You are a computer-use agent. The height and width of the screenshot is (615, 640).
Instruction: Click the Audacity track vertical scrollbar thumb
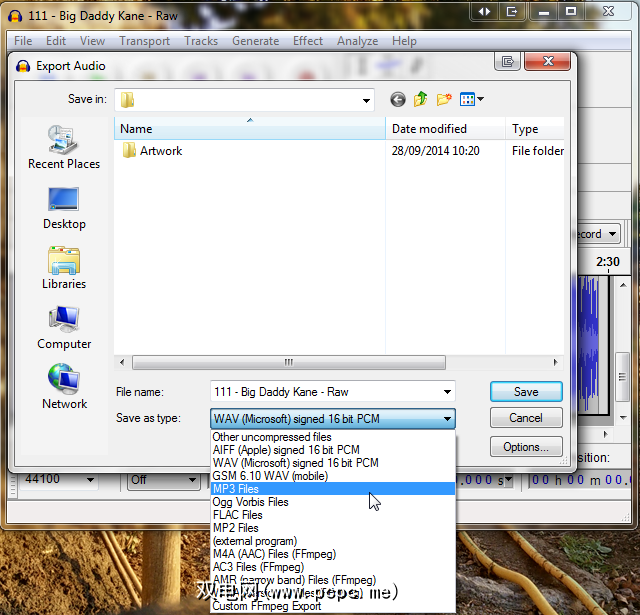622,377
